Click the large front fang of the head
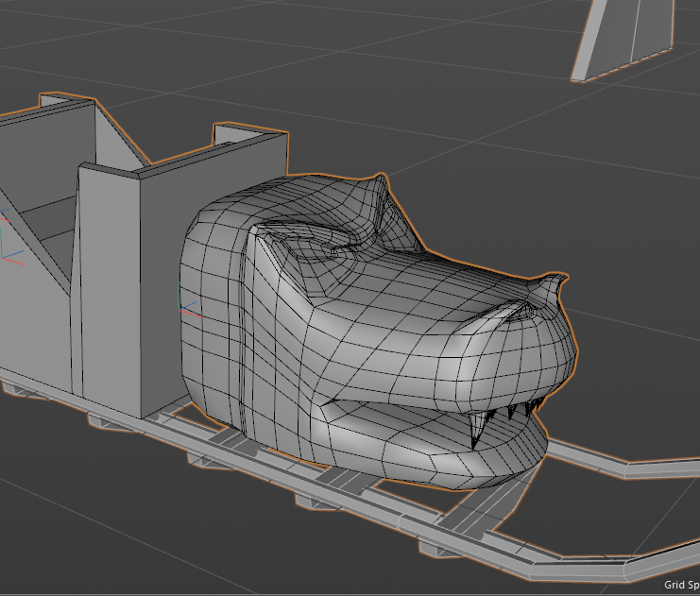700x596 pixels. pos(477,430)
